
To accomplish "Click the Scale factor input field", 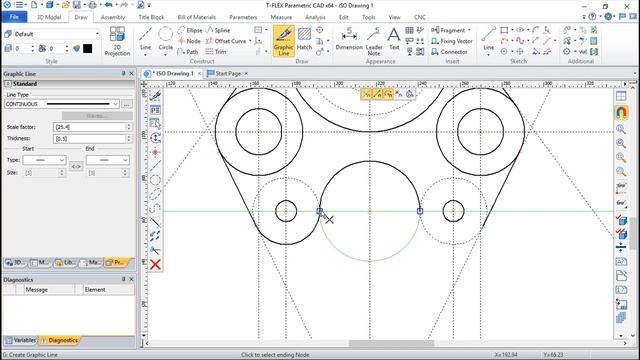I will (89, 127).
